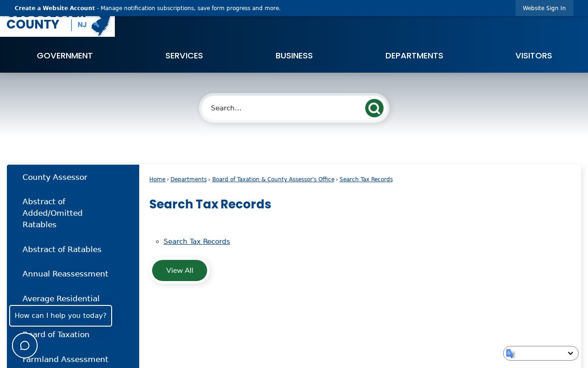
Task: Expand the language selector dropdown arrow
Action: 570,353
